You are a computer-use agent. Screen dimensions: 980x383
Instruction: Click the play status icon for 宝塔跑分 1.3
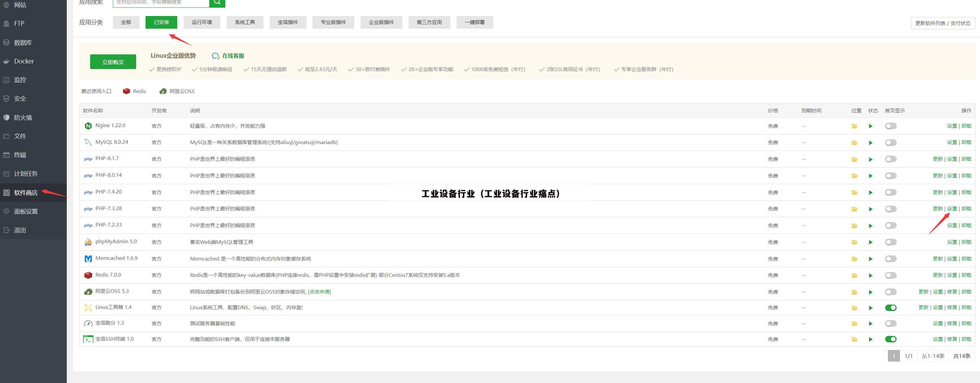[871, 324]
